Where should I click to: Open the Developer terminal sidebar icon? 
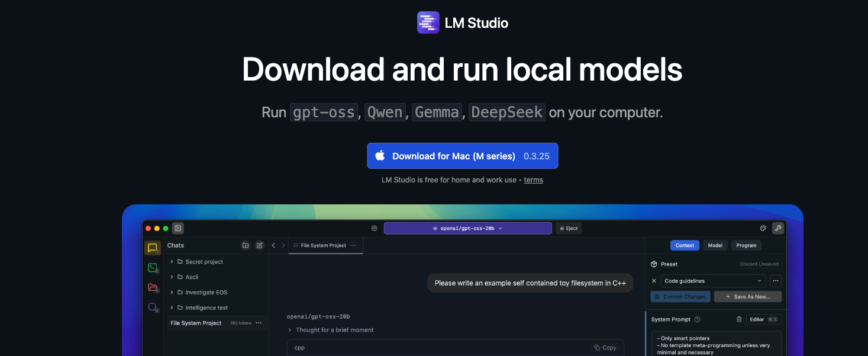(152, 268)
